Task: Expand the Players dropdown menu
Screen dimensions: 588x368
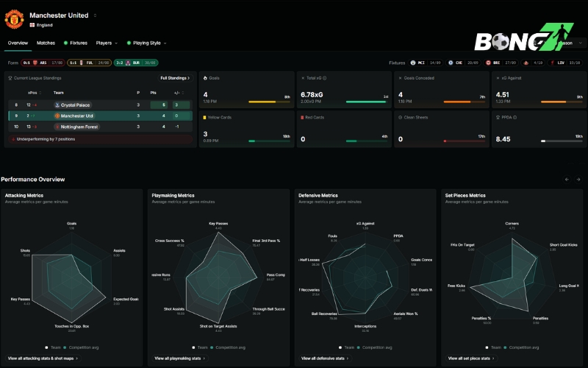Action: tap(107, 43)
